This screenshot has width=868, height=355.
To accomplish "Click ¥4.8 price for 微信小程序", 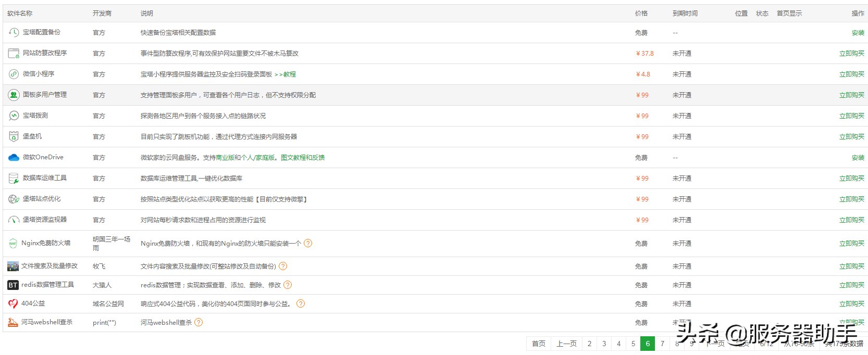I will click(x=643, y=74).
